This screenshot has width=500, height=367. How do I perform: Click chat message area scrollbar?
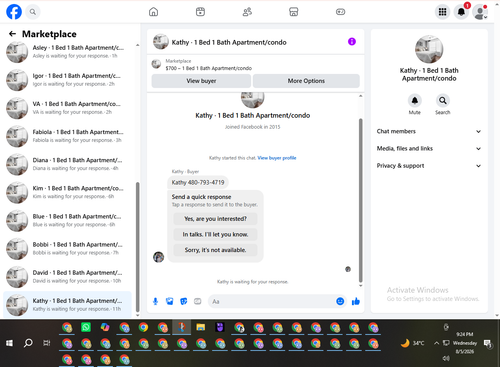(360, 200)
